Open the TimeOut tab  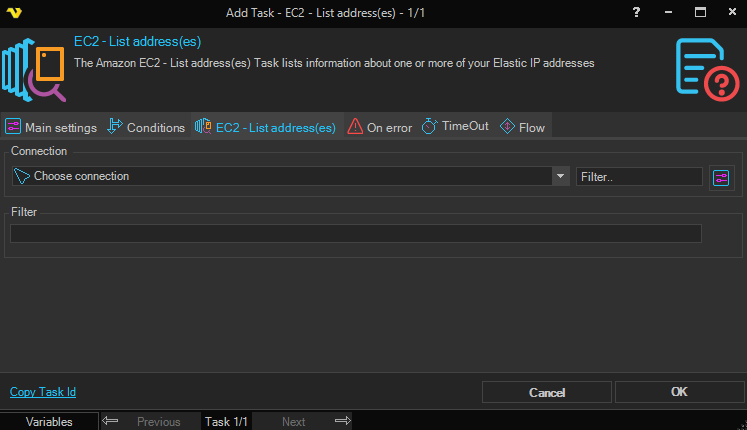coord(456,127)
